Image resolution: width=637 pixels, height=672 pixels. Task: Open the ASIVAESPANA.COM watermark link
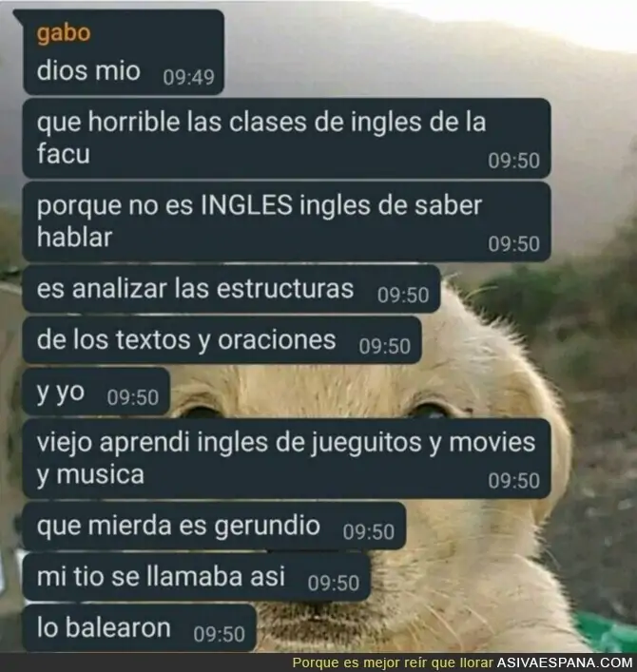coord(565,662)
